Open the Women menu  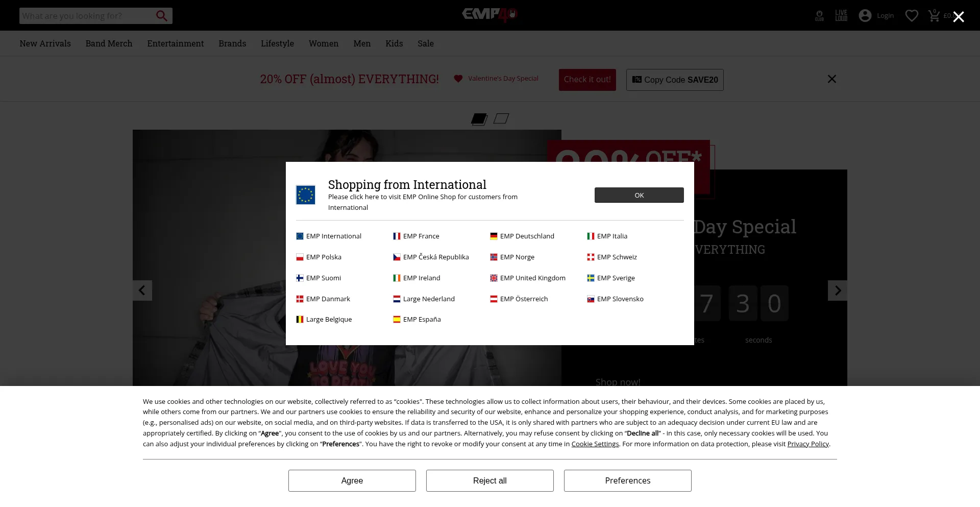click(x=324, y=43)
